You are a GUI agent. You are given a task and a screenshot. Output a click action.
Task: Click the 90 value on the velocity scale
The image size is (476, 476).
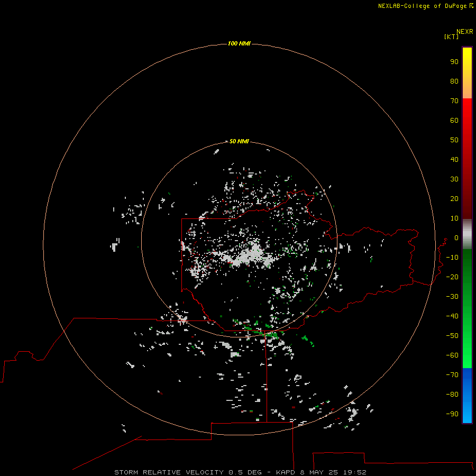(454, 62)
